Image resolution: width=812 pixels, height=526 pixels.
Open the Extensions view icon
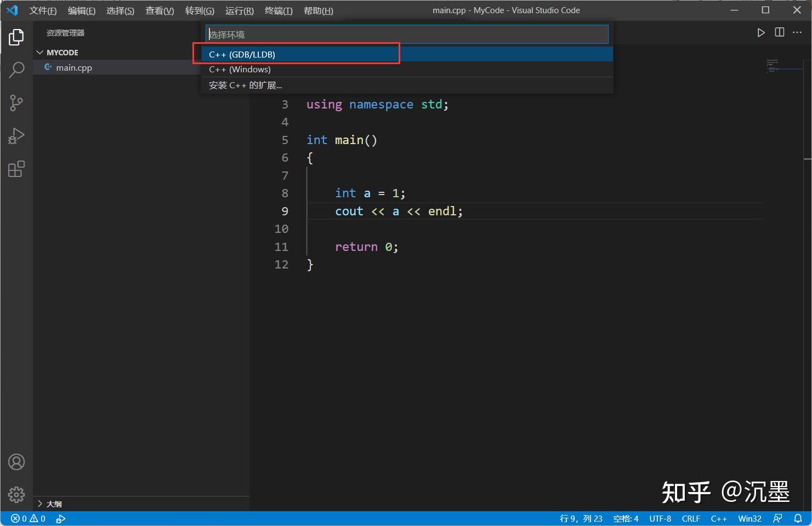tap(16, 169)
